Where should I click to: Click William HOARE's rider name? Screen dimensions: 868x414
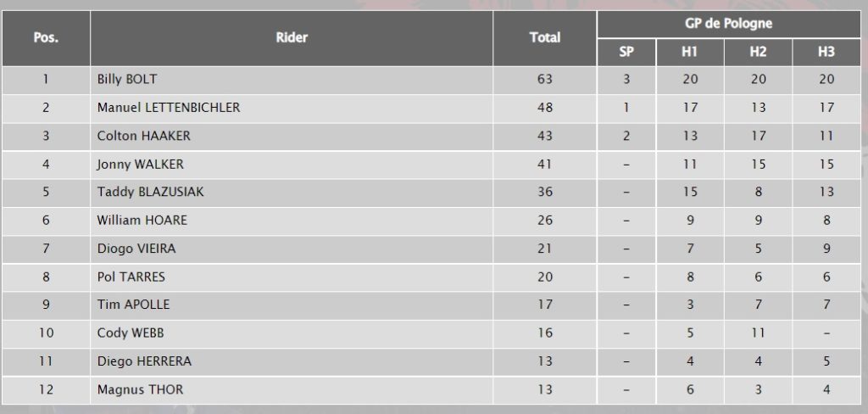coord(142,220)
